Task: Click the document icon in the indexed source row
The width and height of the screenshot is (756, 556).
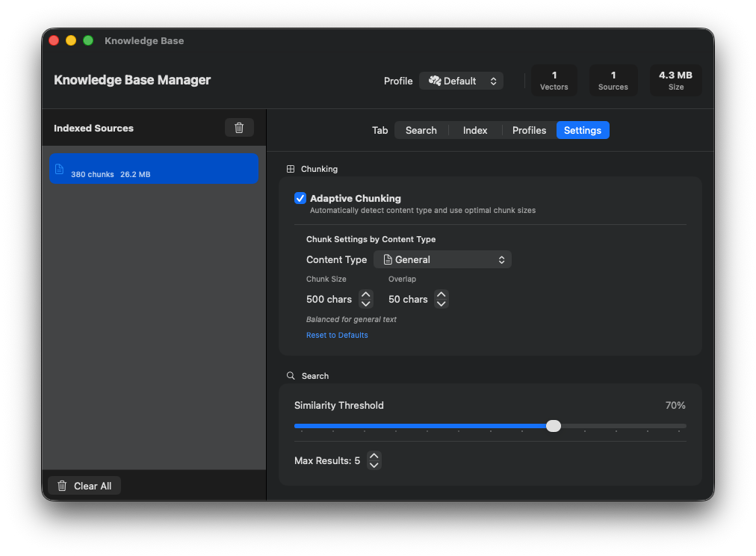Action: 60,169
